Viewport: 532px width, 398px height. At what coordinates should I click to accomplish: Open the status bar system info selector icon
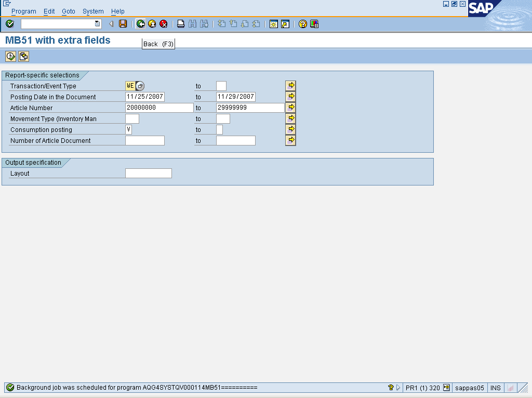coord(446,388)
